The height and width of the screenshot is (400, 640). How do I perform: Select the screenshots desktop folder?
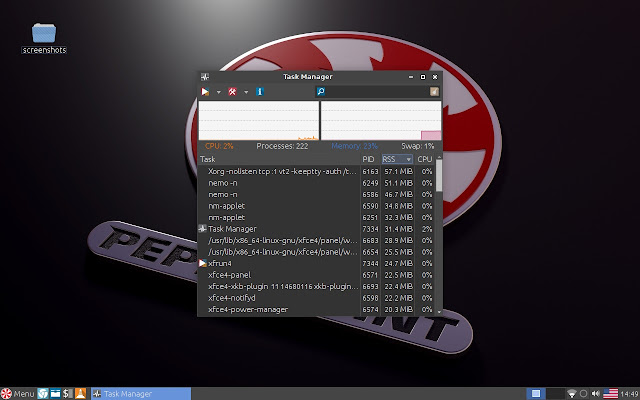(44, 38)
